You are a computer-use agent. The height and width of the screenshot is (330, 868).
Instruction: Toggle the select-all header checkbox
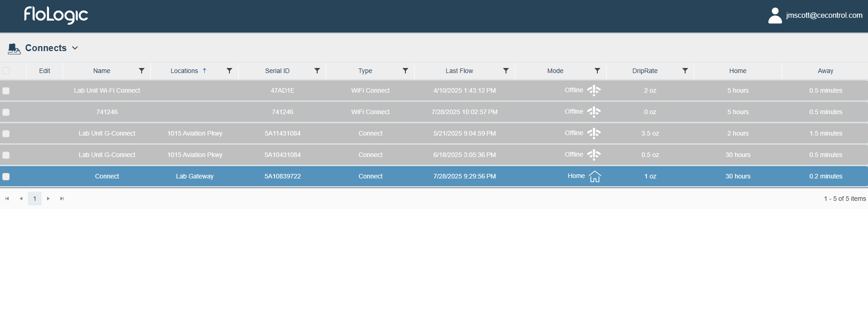[x=6, y=71]
